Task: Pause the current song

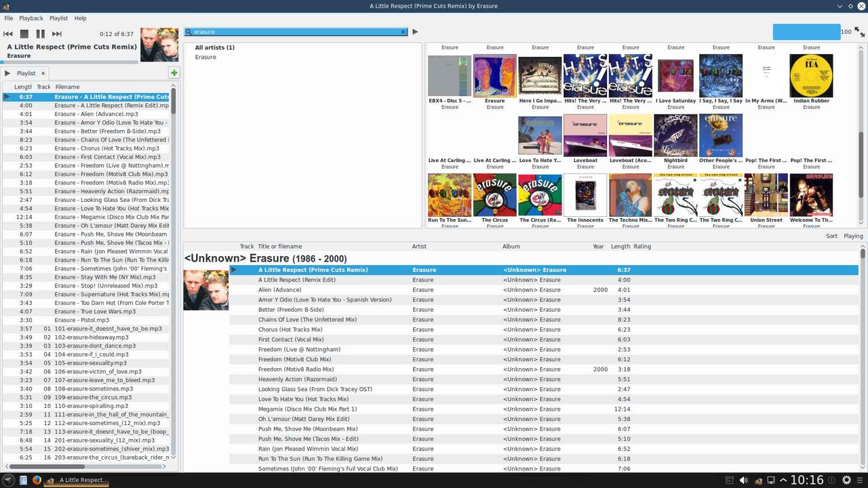Action: (41, 34)
